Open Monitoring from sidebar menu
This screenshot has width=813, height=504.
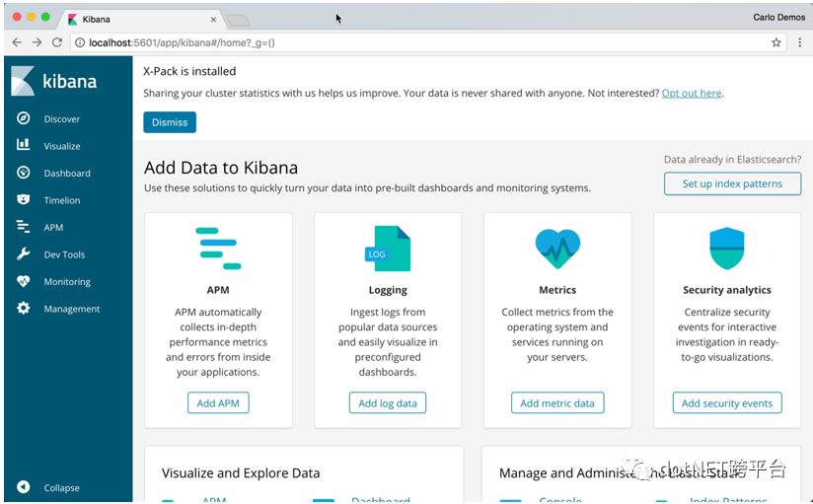pyautogui.click(x=67, y=281)
